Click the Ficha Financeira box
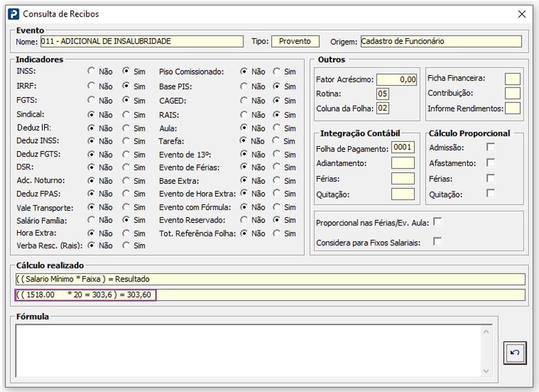The image size is (539, 392). pyautogui.click(x=512, y=78)
